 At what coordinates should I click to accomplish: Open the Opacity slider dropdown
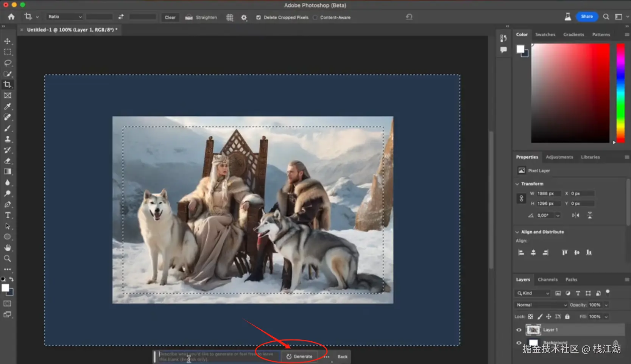coord(606,305)
